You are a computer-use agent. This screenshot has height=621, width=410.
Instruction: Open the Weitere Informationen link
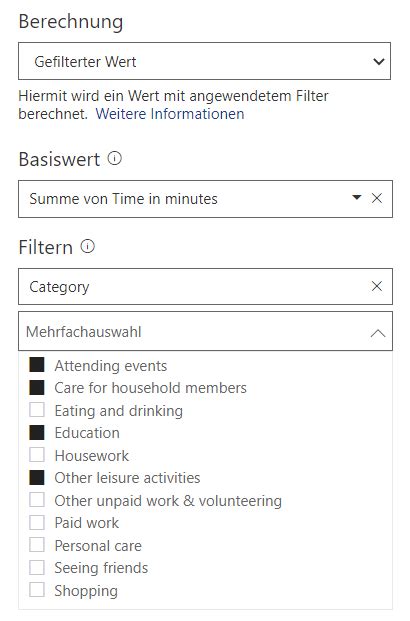pyautogui.click(x=170, y=114)
